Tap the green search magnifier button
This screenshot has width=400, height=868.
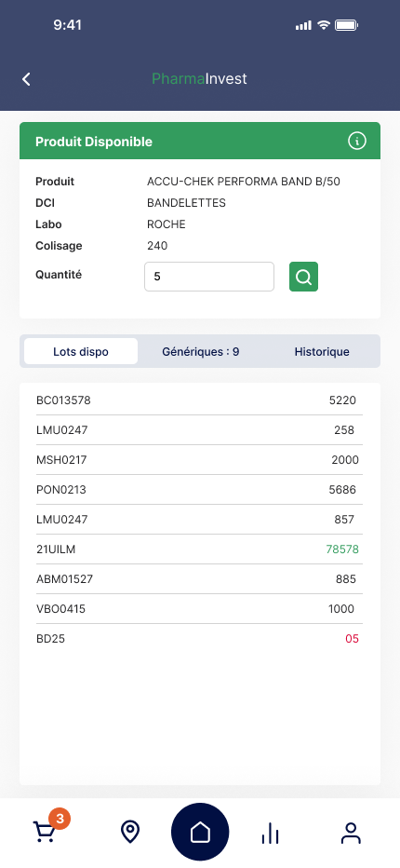(304, 277)
